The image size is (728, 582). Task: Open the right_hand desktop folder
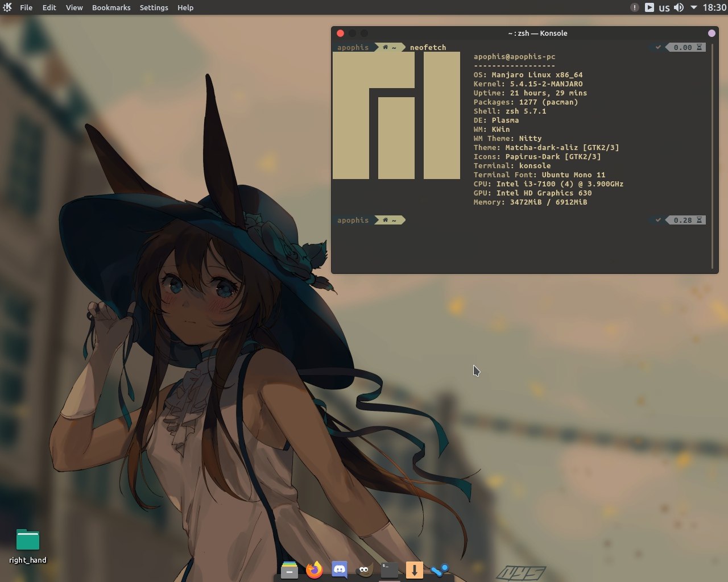(28, 546)
